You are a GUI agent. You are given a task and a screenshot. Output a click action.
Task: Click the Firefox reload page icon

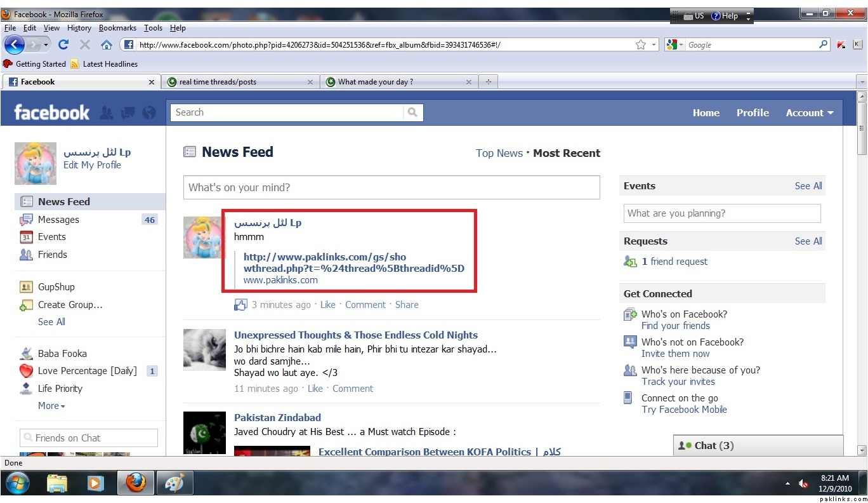click(x=63, y=44)
